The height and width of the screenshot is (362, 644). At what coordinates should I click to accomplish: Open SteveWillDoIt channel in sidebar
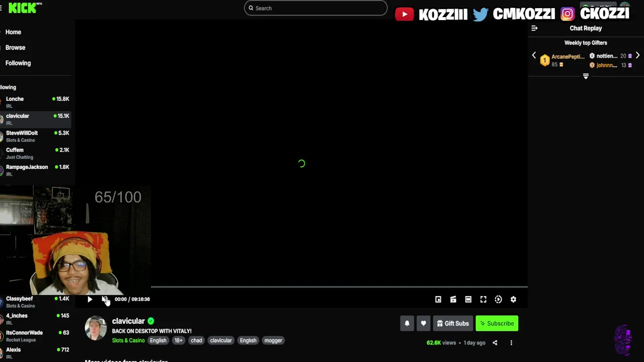[35, 136]
